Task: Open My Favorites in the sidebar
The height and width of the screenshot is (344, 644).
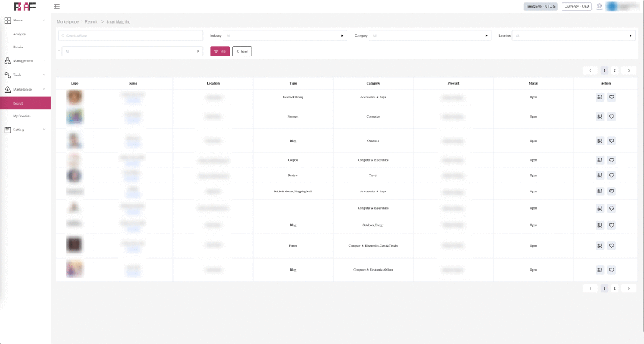Action: (22, 116)
